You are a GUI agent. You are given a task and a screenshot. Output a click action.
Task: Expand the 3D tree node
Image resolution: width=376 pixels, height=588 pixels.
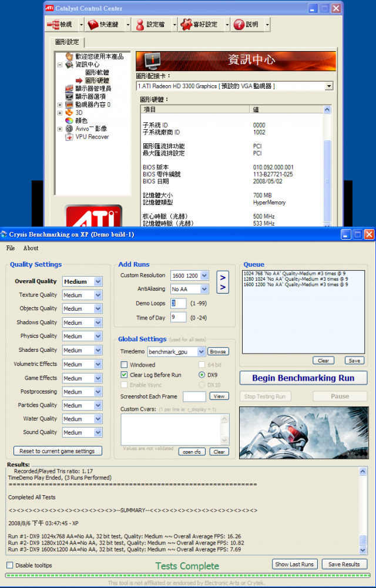pyautogui.click(x=60, y=113)
